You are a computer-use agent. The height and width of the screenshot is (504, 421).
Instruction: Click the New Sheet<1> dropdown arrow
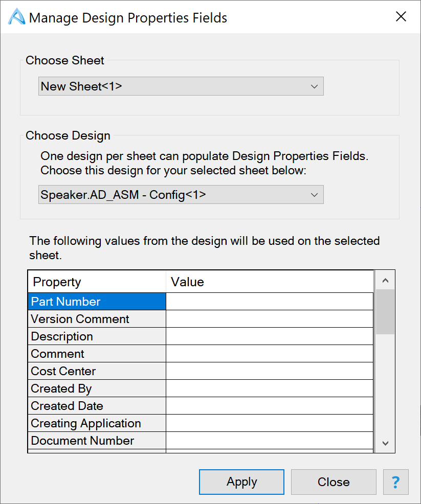(x=314, y=86)
